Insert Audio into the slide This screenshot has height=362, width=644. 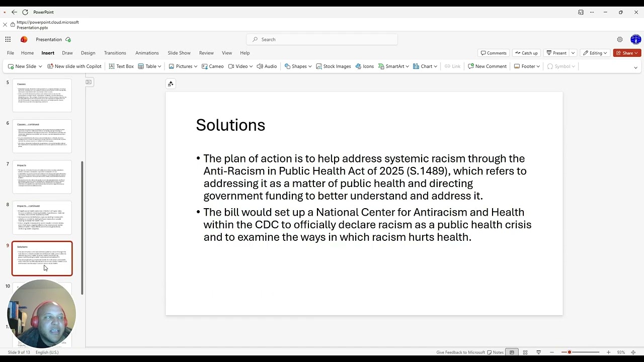click(x=267, y=66)
